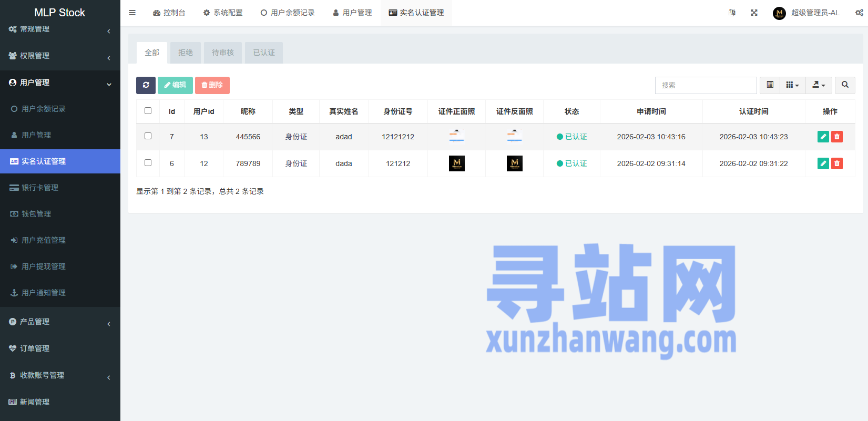Expand the 产品管理 sidebar menu
868x421 pixels.
pyautogui.click(x=60, y=322)
